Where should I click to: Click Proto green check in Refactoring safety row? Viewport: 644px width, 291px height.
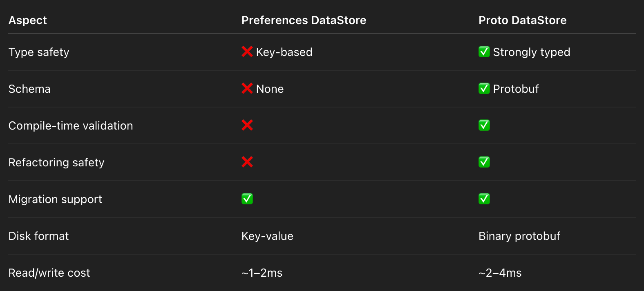(484, 162)
